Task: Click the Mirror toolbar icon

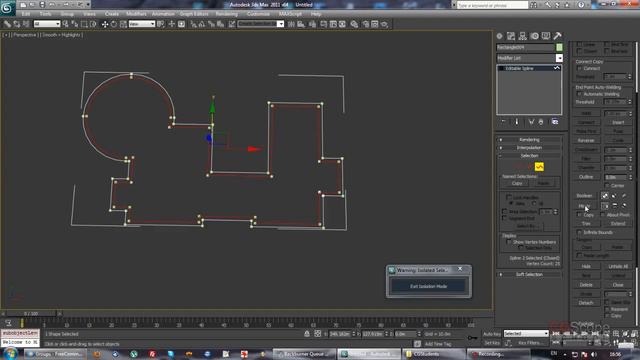Action: [291, 24]
